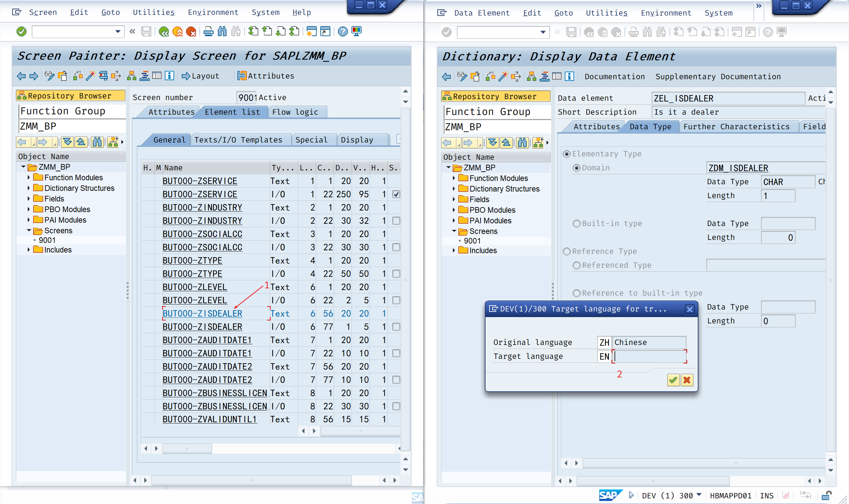Expand Function Modules in left tree
This screenshot has width=849, height=504.
pos(29,178)
